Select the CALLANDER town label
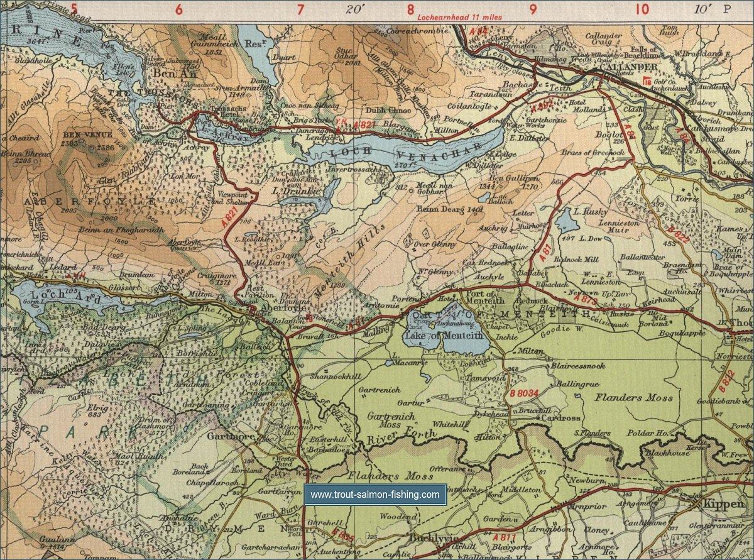 pyautogui.click(x=620, y=67)
